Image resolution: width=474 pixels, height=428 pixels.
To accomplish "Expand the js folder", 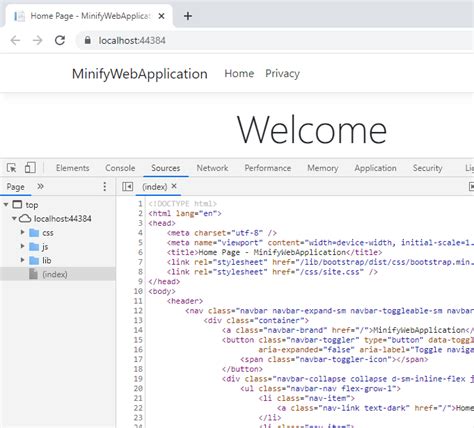I will [22, 246].
